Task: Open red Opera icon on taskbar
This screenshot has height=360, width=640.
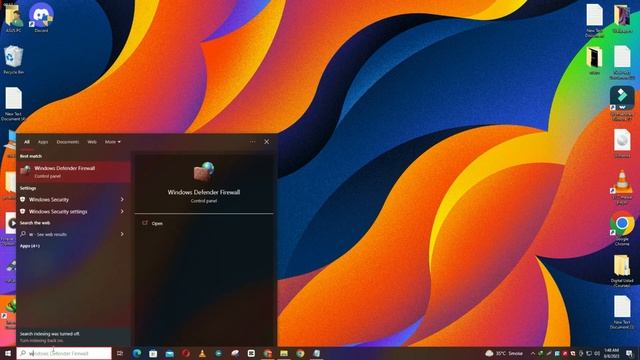Action: point(186,353)
